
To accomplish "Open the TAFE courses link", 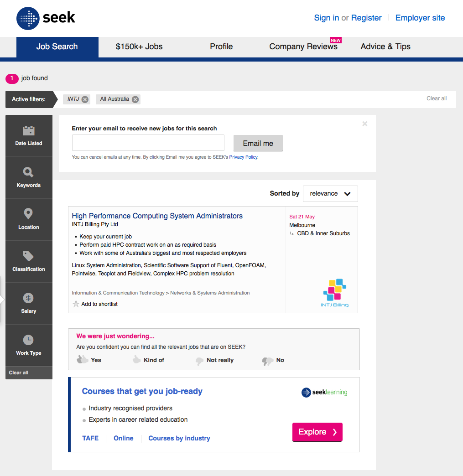I will [x=90, y=438].
